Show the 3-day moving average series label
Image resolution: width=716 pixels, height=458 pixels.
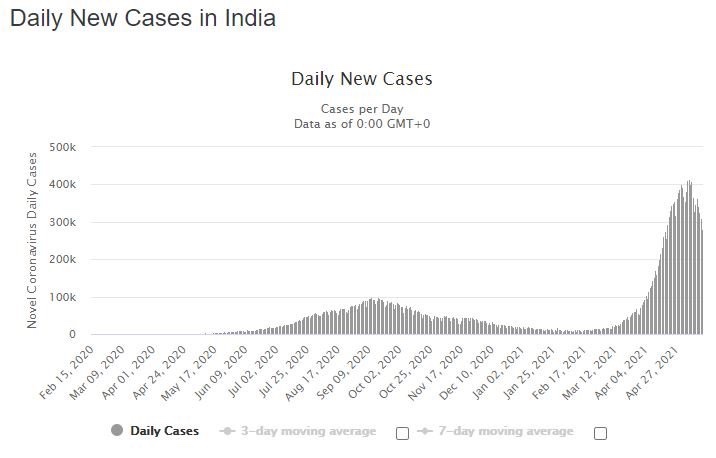[307, 431]
